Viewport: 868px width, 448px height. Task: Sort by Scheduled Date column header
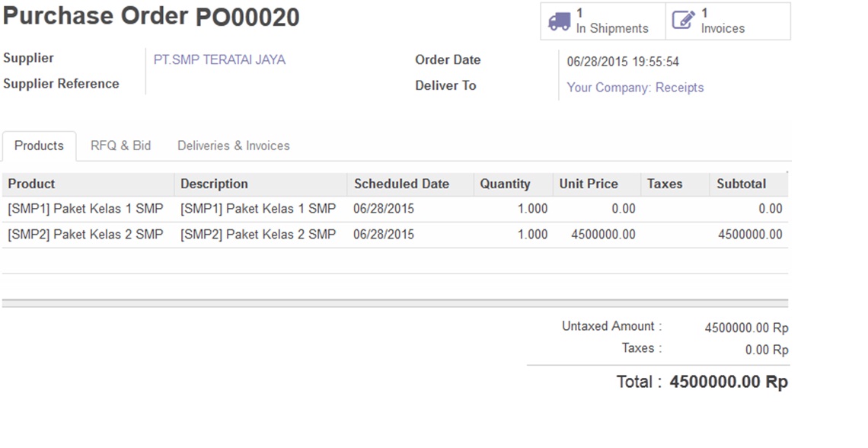click(401, 184)
